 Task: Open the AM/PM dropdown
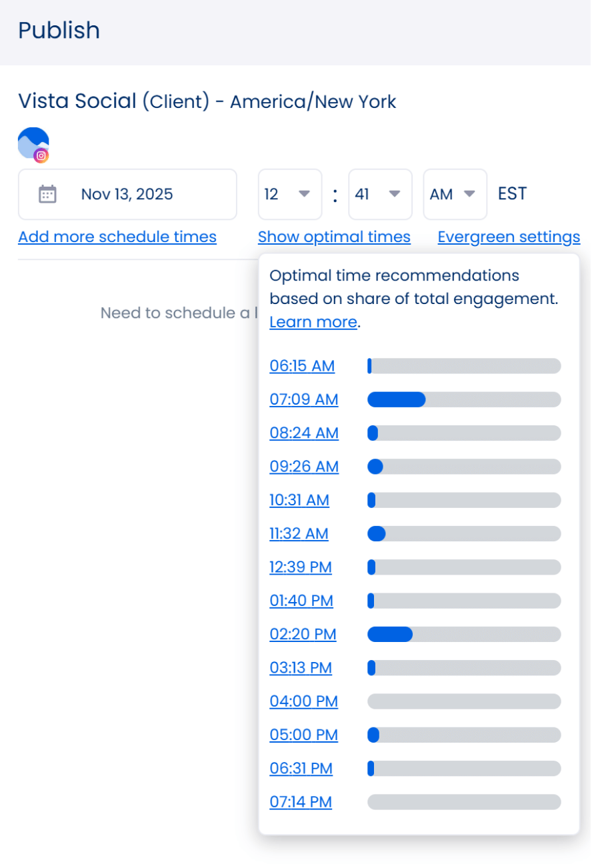pyautogui.click(x=454, y=194)
